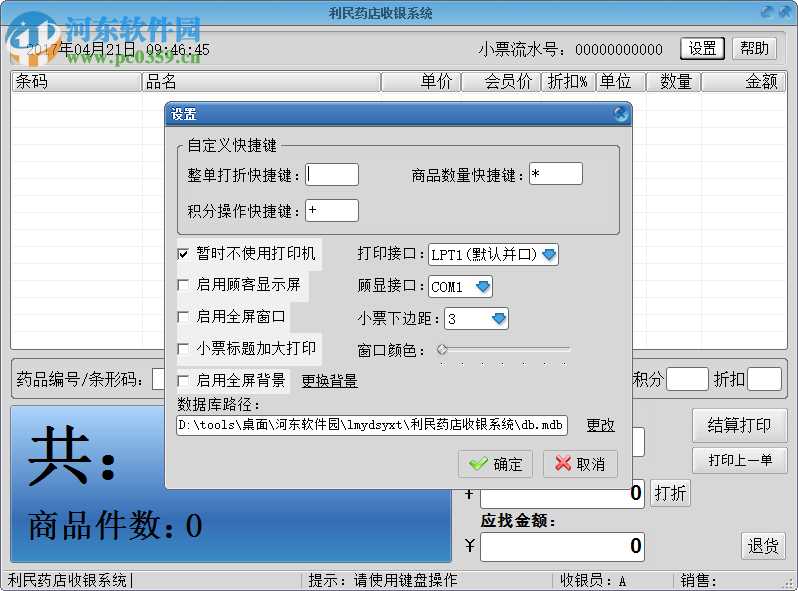Click the 数据库路径 text field

372,425
